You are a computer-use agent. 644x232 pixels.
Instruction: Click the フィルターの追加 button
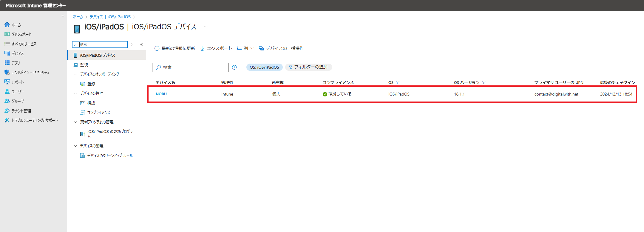pos(308,67)
